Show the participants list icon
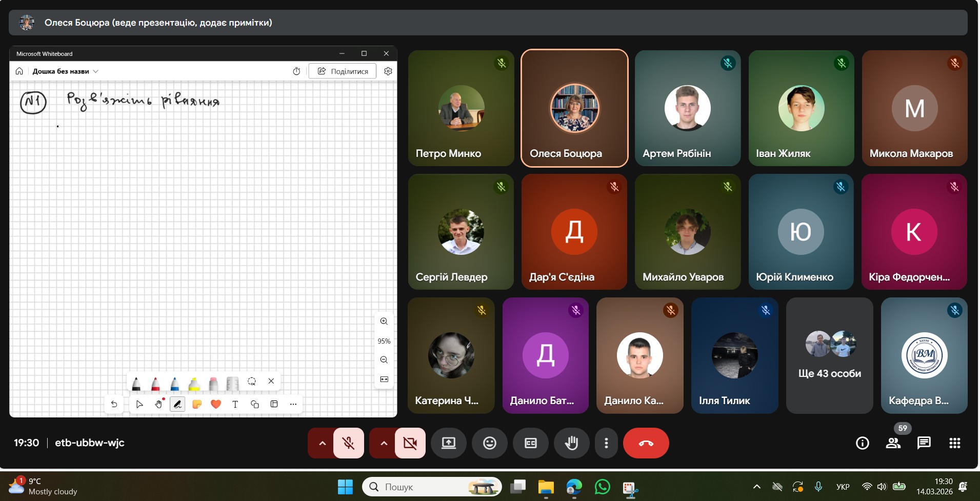 (x=893, y=443)
